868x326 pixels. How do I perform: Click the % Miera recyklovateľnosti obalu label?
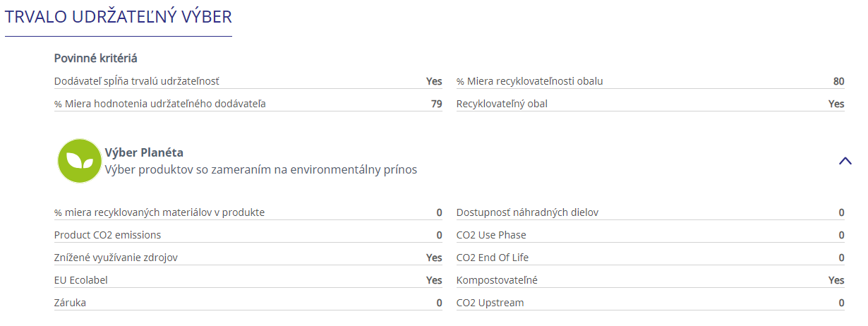(x=530, y=81)
